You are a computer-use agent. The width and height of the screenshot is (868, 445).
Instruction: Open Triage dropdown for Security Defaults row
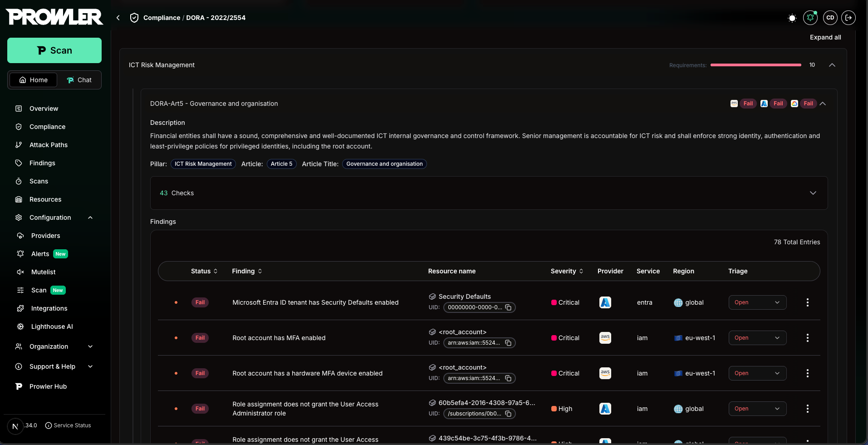[x=757, y=302]
